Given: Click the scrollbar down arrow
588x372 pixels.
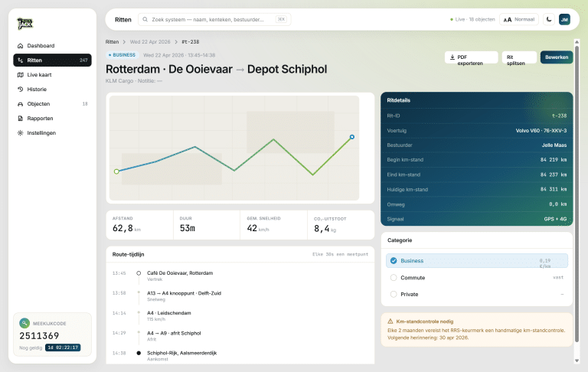Looking at the screenshot, I should coord(577,361).
